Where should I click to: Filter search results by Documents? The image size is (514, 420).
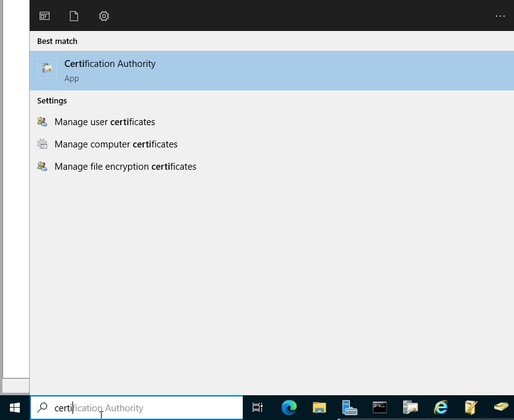(x=74, y=16)
